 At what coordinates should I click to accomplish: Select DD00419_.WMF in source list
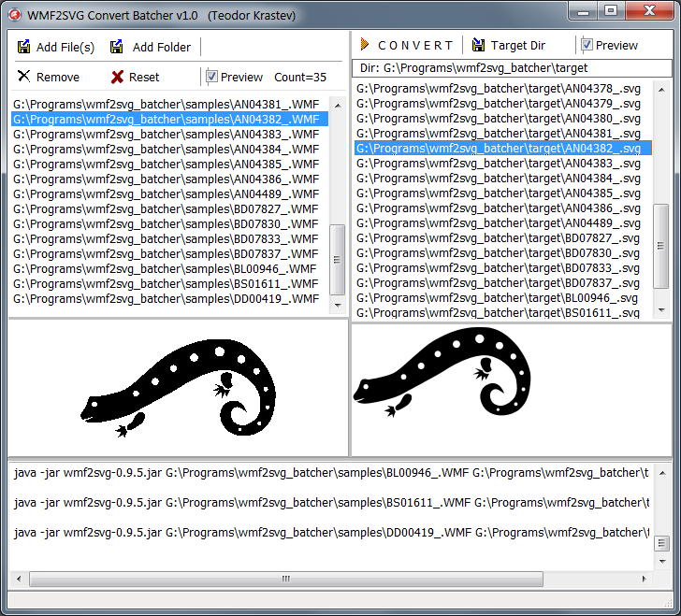click(x=166, y=299)
